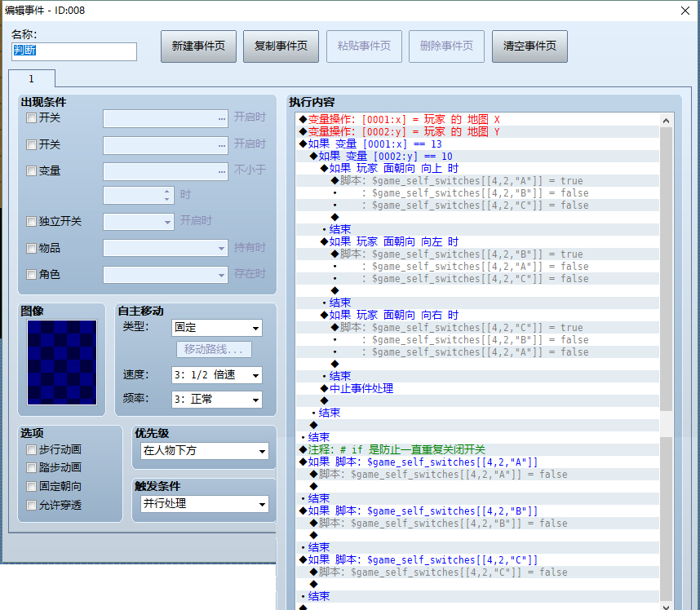Select the 中止事件处理 command line

pos(477,389)
